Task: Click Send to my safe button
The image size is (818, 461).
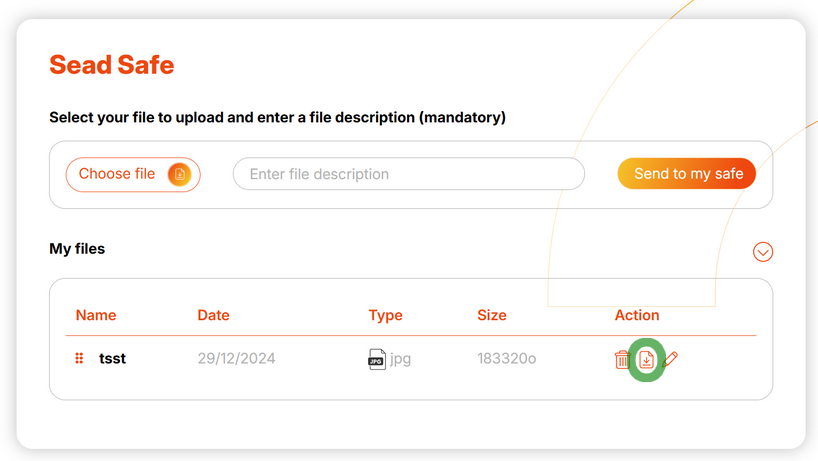Action: tap(687, 174)
